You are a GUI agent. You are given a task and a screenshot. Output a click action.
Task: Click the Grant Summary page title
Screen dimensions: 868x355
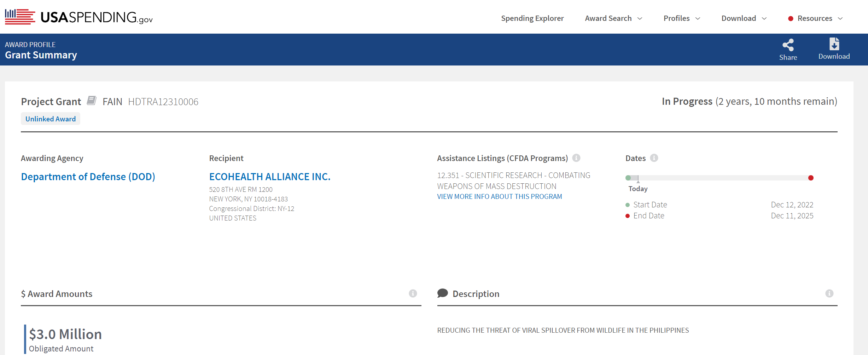point(41,55)
